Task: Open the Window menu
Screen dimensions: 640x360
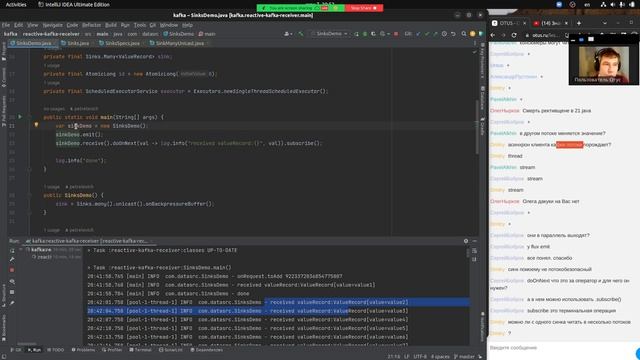Action: click(x=169, y=25)
